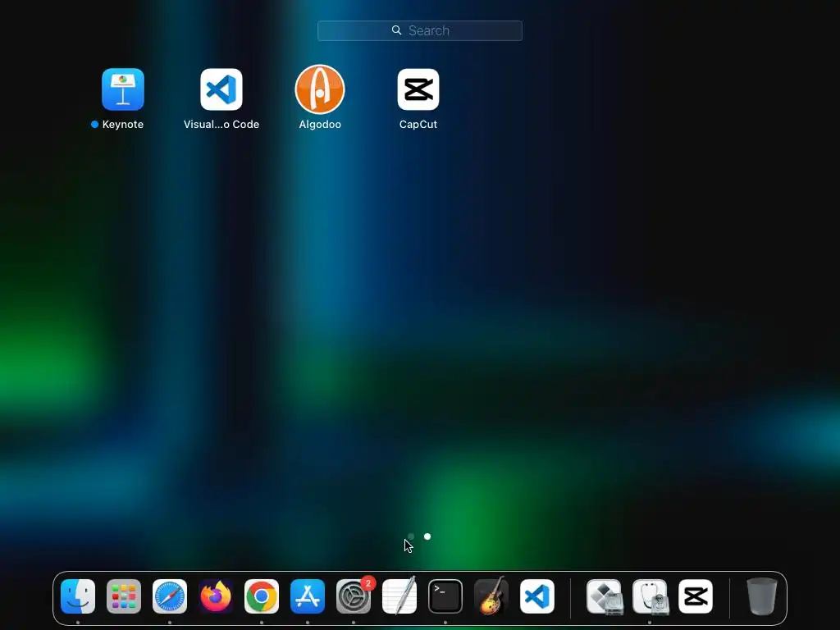Click the CapCut icon in the Dock
The width and height of the screenshot is (840, 630).
click(696, 596)
